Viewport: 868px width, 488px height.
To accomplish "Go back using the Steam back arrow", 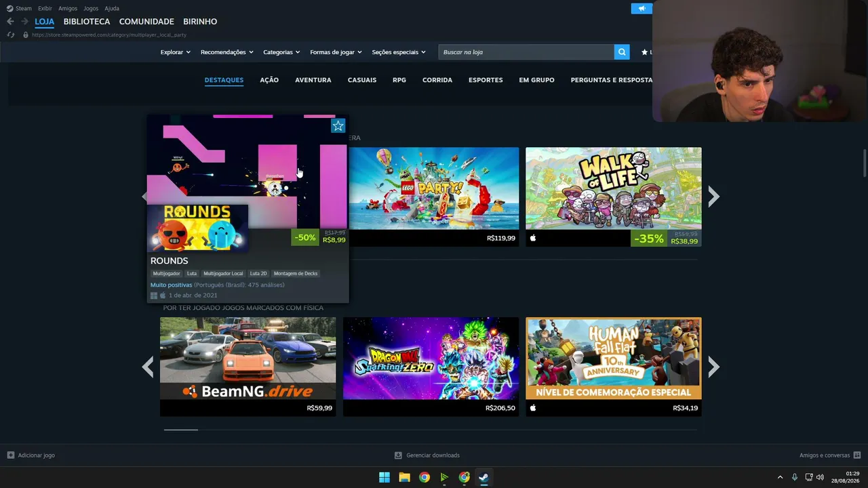I will 10,22.
